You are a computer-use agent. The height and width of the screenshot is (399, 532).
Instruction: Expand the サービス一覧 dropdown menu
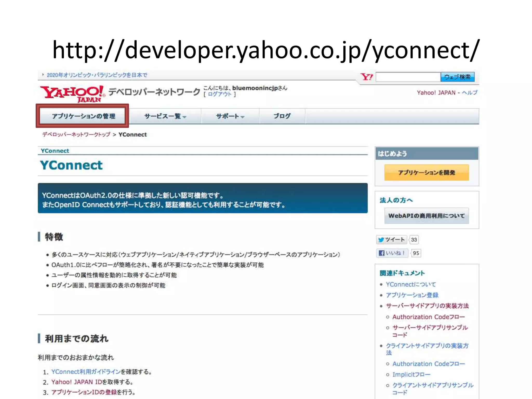point(165,116)
